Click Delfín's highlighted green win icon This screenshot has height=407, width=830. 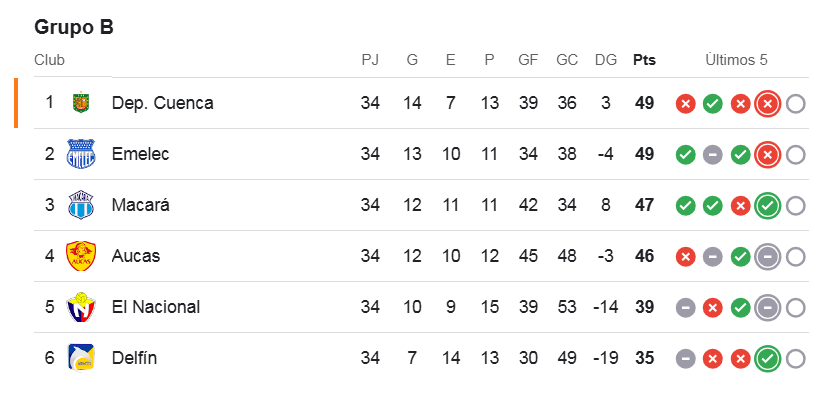tap(768, 358)
